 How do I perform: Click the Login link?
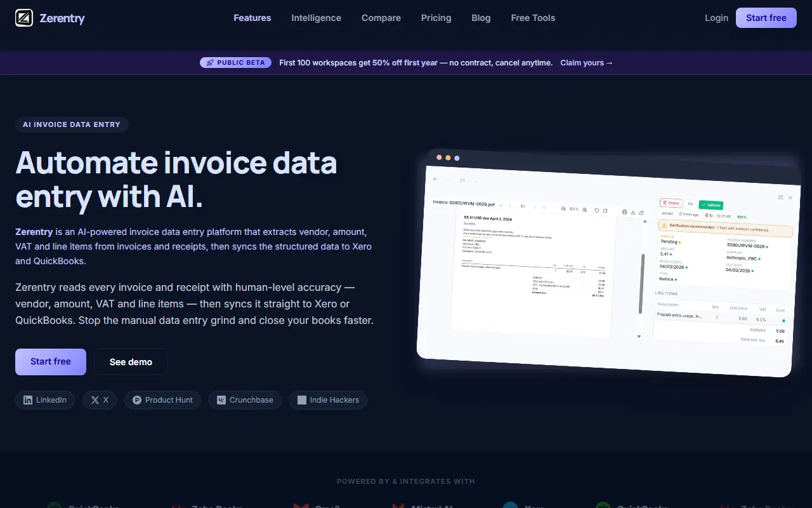click(x=716, y=18)
